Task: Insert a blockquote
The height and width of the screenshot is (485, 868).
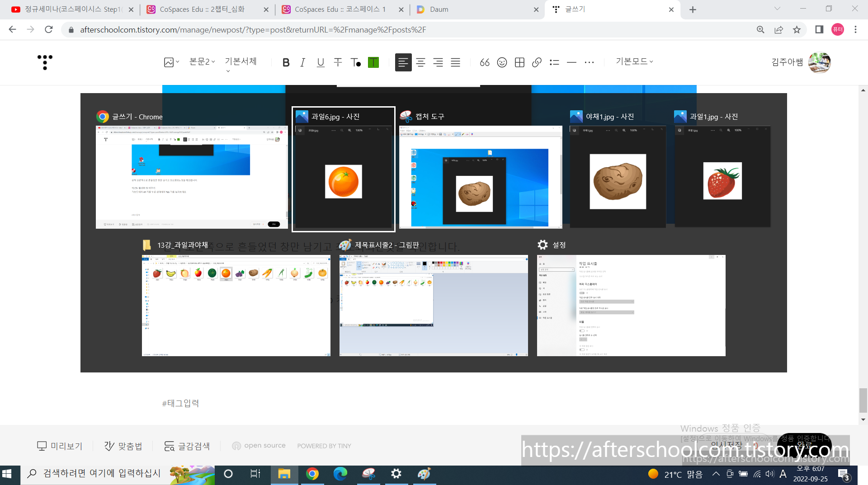Action: tap(485, 62)
